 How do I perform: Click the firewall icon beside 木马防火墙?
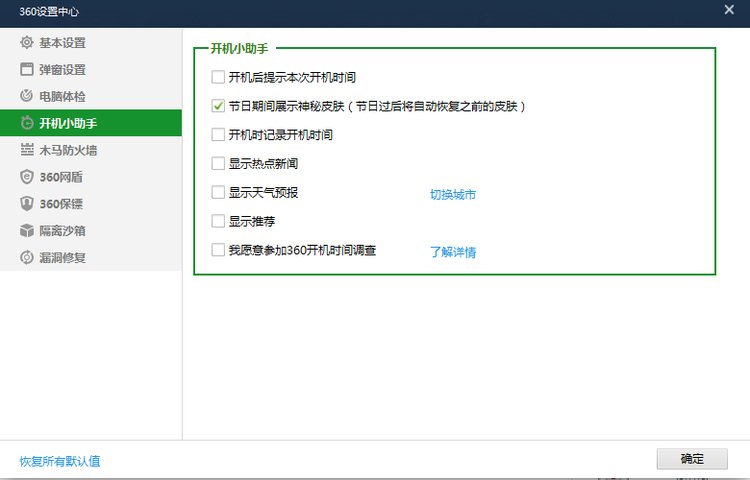point(27,150)
